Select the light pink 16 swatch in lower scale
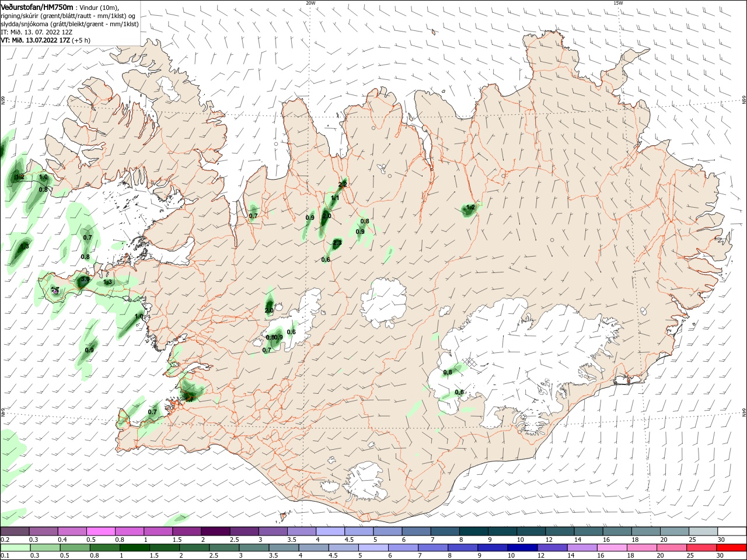The height and width of the screenshot is (560, 747). (x=611, y=548)
